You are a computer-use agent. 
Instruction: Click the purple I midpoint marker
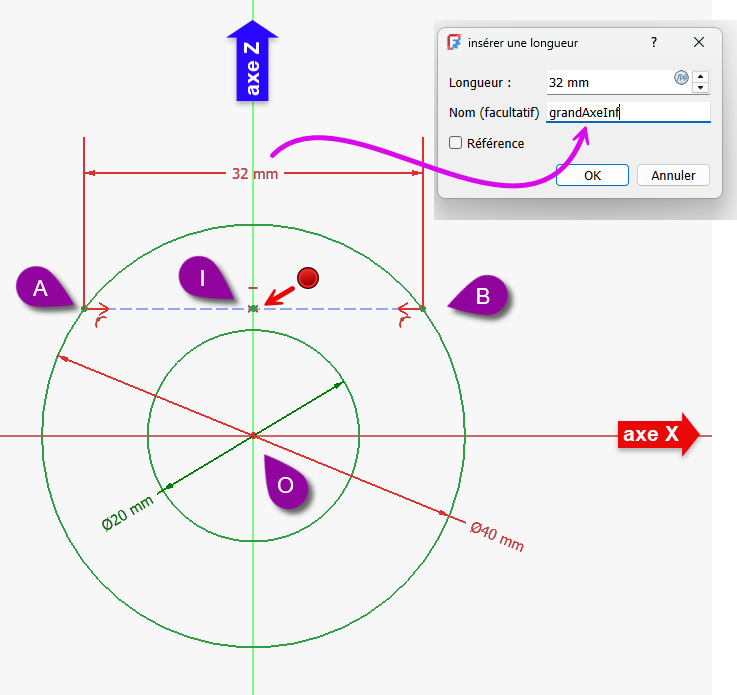point(204,277)
